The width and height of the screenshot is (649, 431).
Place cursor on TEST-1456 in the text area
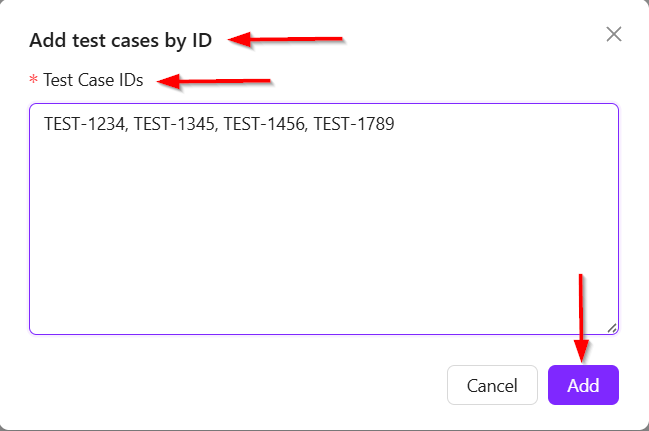pos(264,124)
